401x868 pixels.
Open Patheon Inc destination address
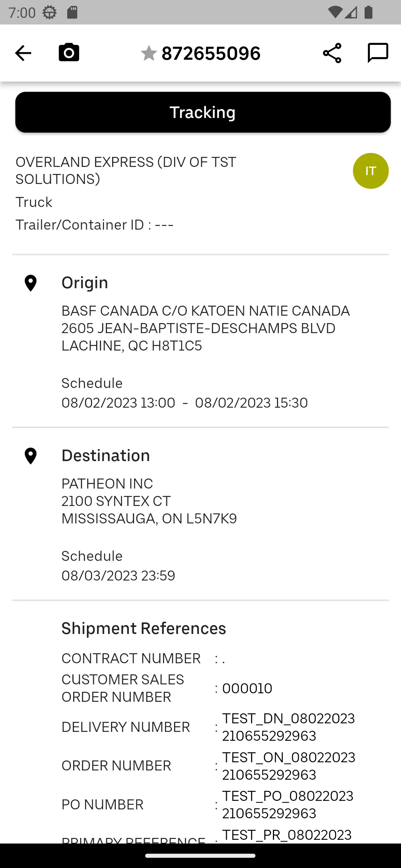[x=149, y=501]
